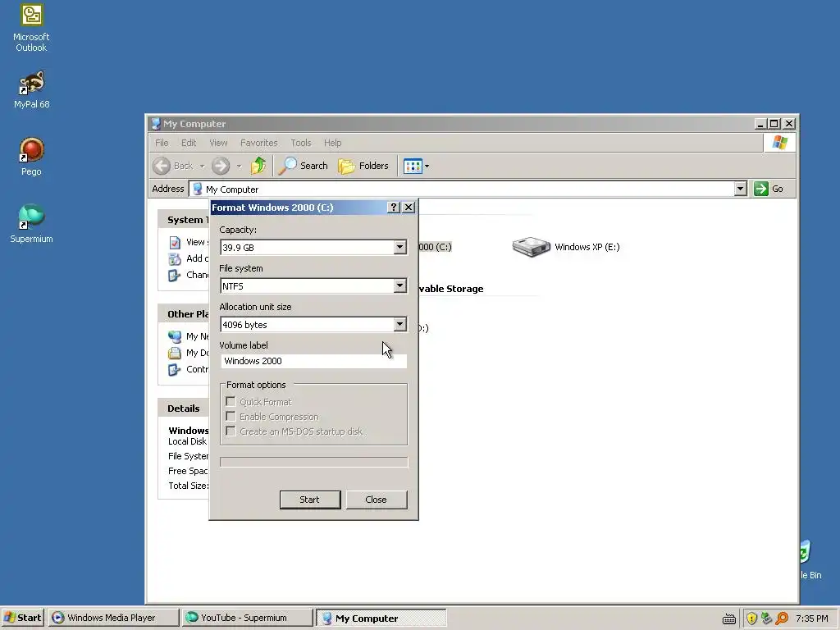840x630 pixels.
Task: Open the Forward button history arrow
Action: 239,166
